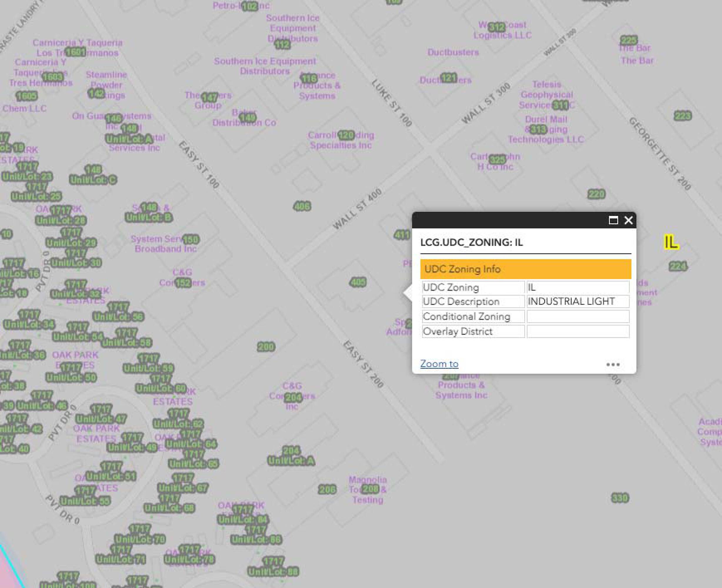The image size is (722, 588).
Task: Click the empty Conditional Zoning value field
Action: pos(578,316)
